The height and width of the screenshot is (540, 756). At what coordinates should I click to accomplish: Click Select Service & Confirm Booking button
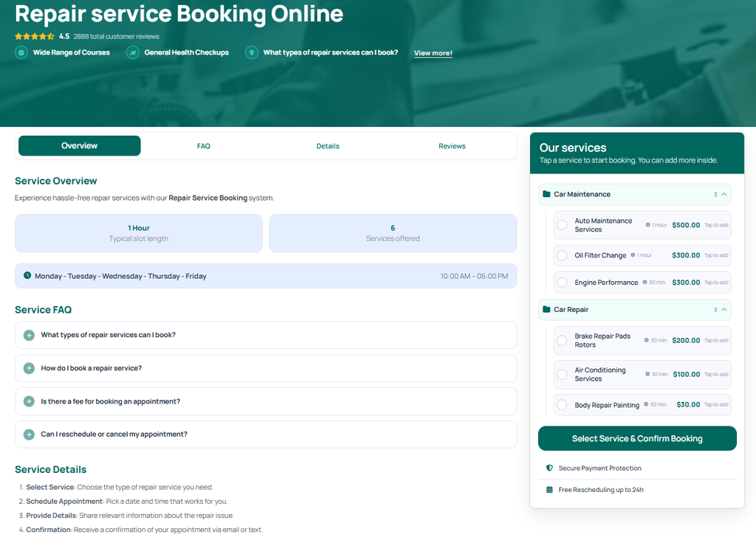pyautogui.click(x=637, y=438)
